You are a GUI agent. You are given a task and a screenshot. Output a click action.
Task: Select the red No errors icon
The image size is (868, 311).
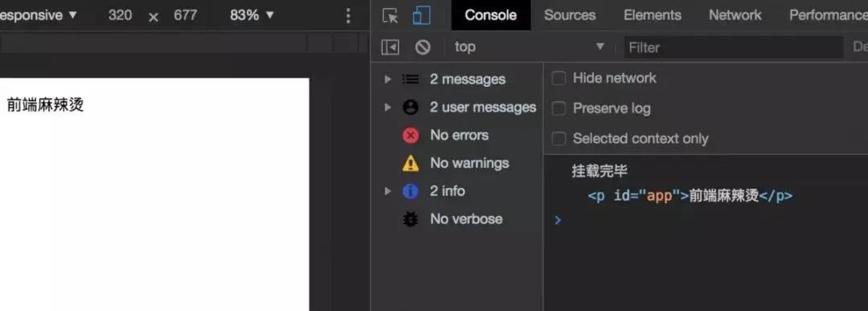411,136
